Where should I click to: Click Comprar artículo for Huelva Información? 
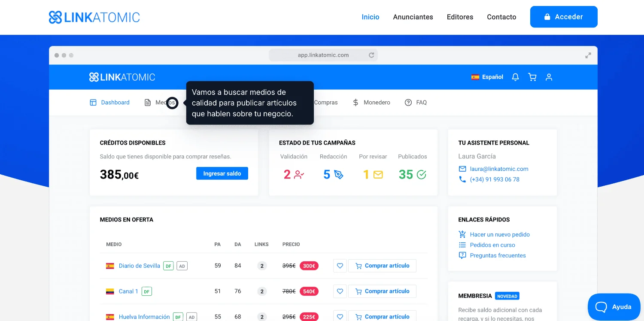pyautogui.click(x=382, y=317)
